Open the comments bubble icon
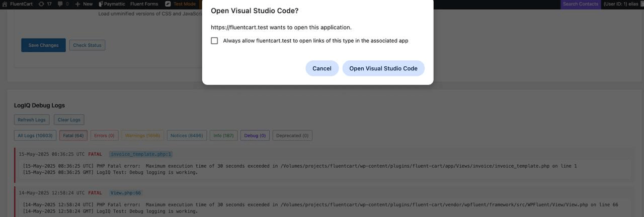Image resolution: width=644 pixels, height=217 pixels. point(60,4)
